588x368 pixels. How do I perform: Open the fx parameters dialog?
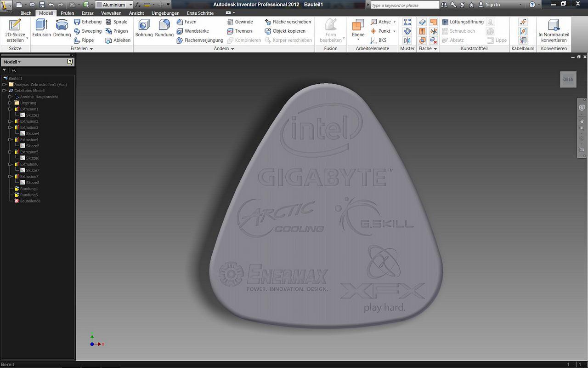tap(137, 5)
